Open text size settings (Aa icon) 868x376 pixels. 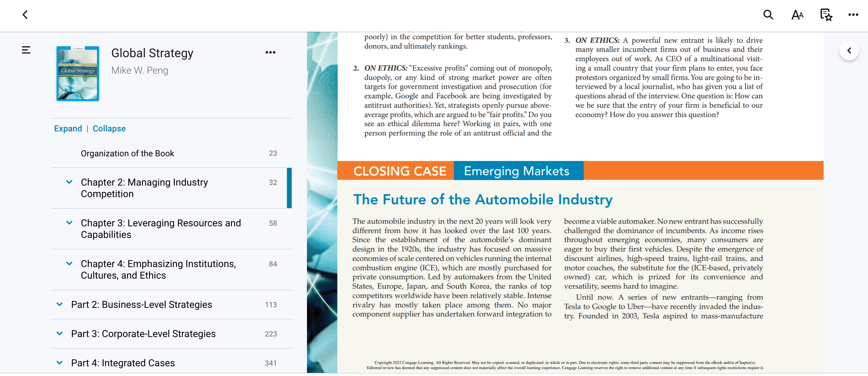pyautogui.click(x=797, y=15)
